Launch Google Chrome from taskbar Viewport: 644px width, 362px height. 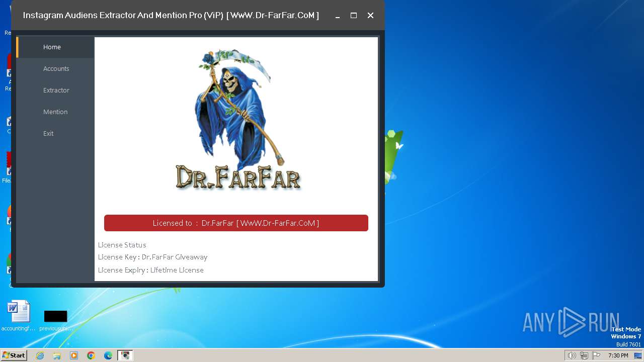coord(91,355)
